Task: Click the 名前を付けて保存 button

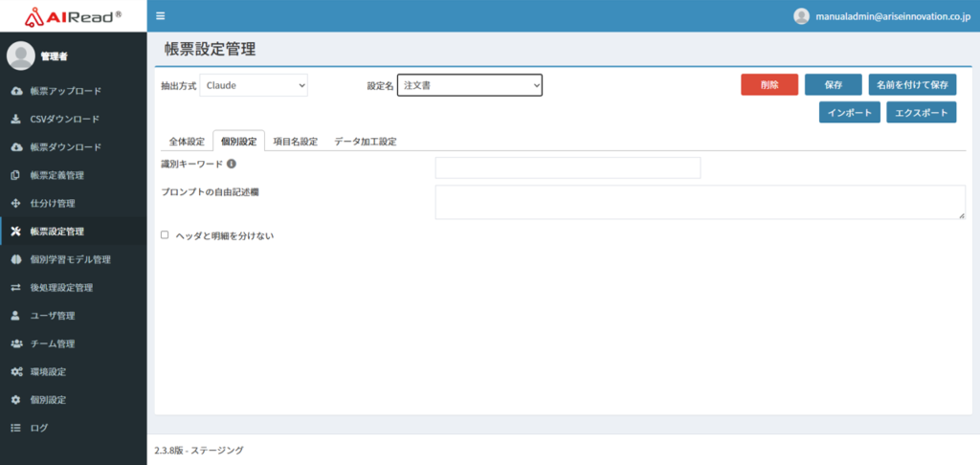Action: pyautogui.click(x=913, y=84)
